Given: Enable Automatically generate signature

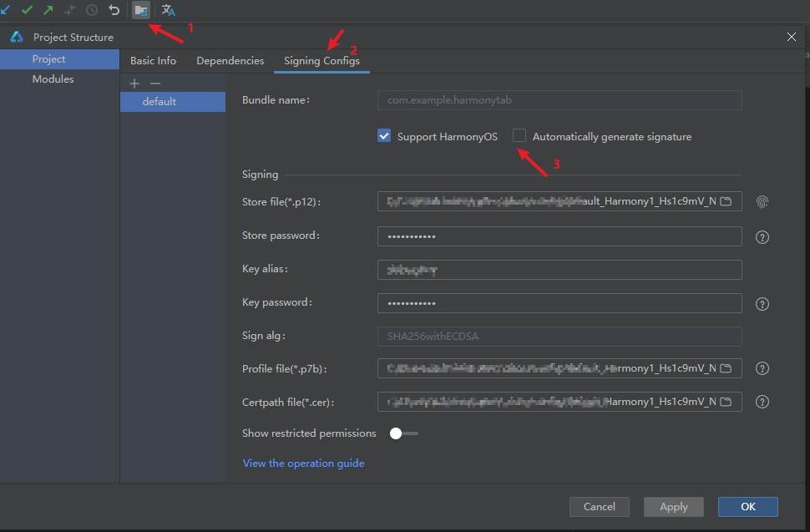Looking at the screenshot, I should (519, 136).
